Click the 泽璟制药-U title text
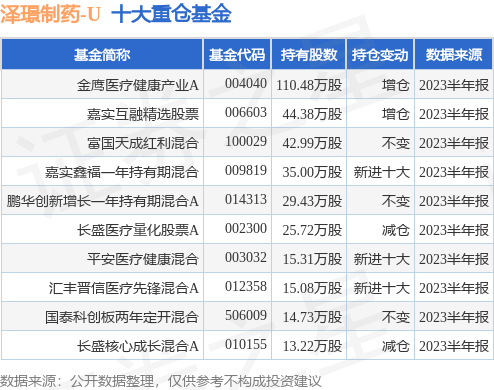This screenshot has width=494, height=390. point(50,14)
